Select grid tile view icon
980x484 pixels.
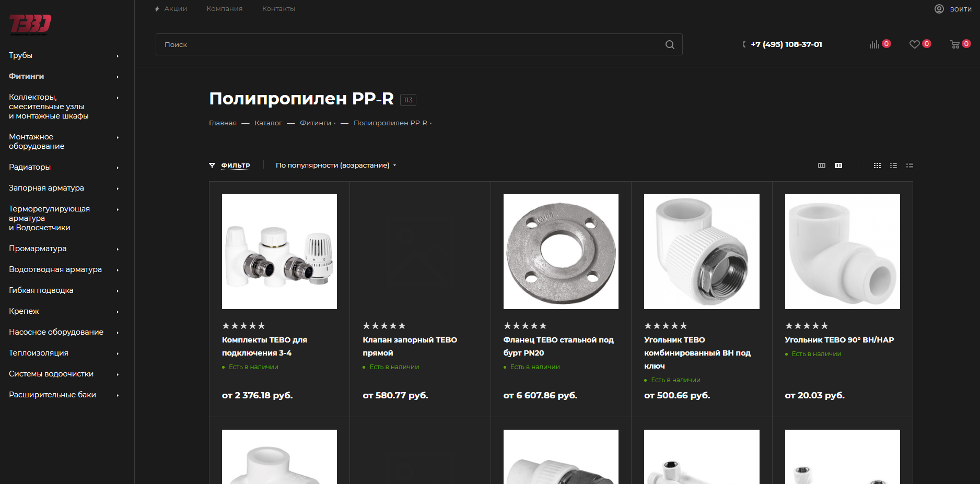point(877,166)
